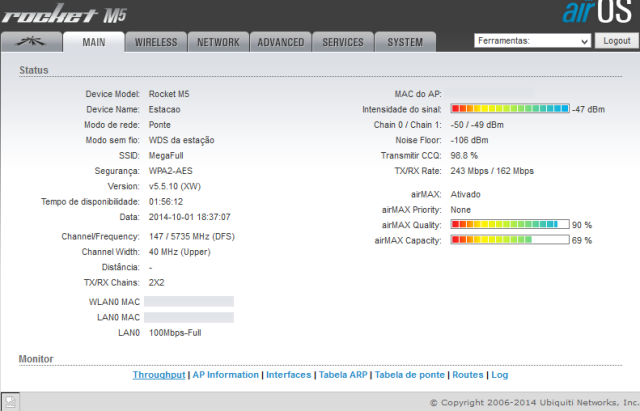Click the Logout button

pos(617,41)
